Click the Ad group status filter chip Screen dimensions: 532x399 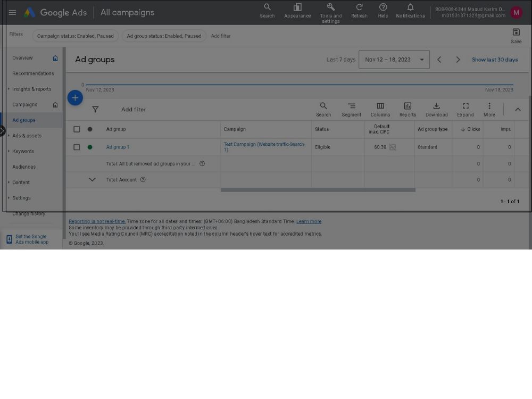point(164,36)
